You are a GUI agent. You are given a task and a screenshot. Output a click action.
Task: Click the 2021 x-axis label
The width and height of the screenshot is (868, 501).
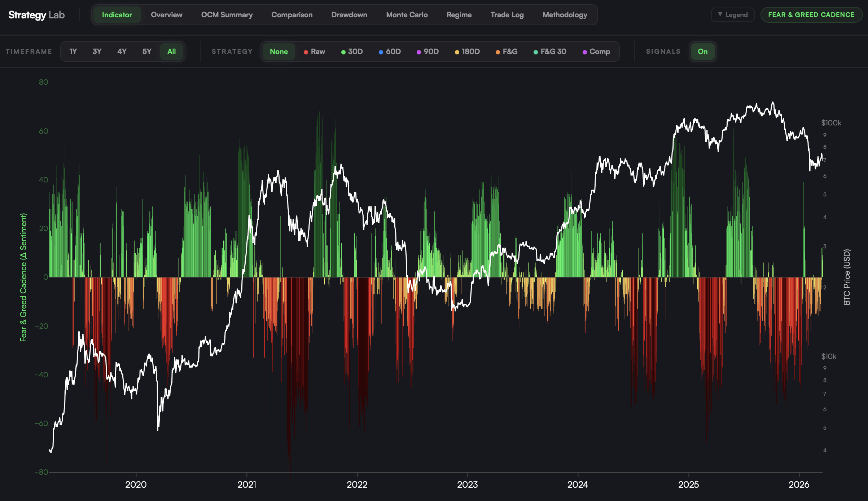pyautogui.click(x=247, y=484)
